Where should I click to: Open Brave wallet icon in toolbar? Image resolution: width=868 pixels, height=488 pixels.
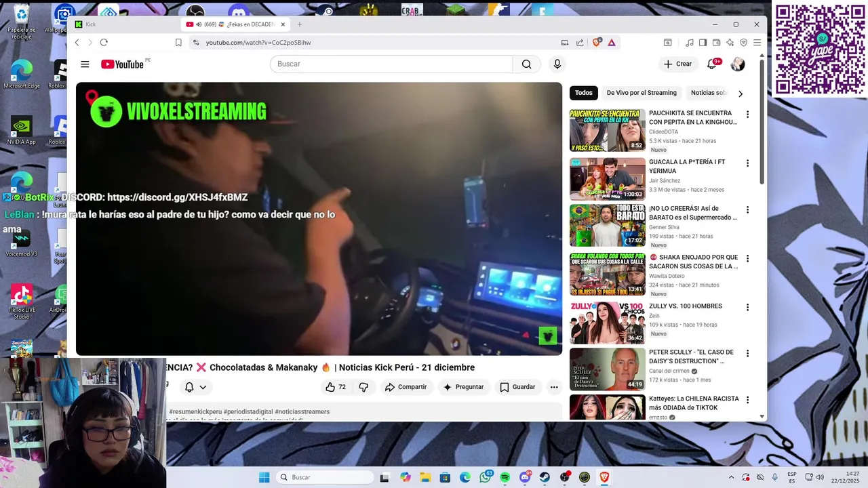point(716,42)
